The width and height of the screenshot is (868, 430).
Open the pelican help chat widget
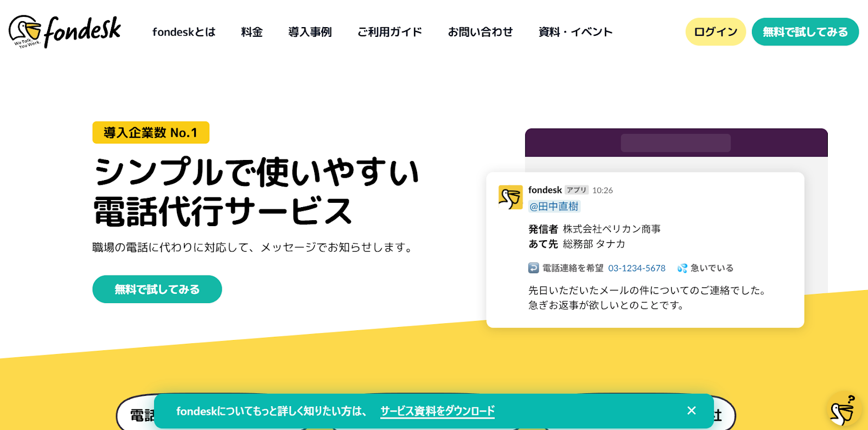[843, 410]
